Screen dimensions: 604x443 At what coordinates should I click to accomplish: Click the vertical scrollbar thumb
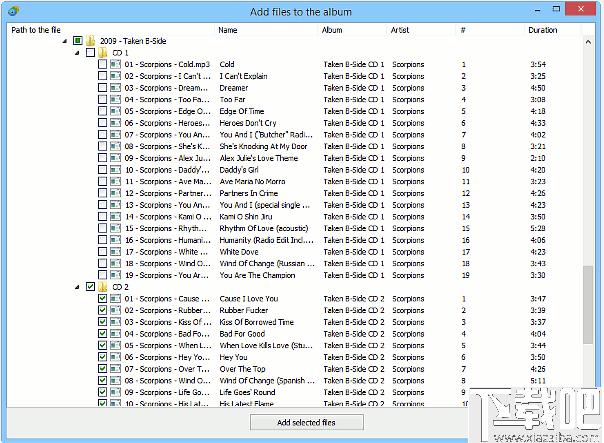[x=588, y=304]
